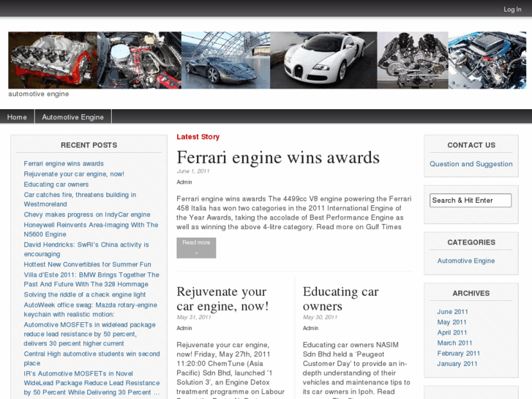This screenshot has width=532, height=399.
Task: Open the Home menu item
Action: (17, 117)
